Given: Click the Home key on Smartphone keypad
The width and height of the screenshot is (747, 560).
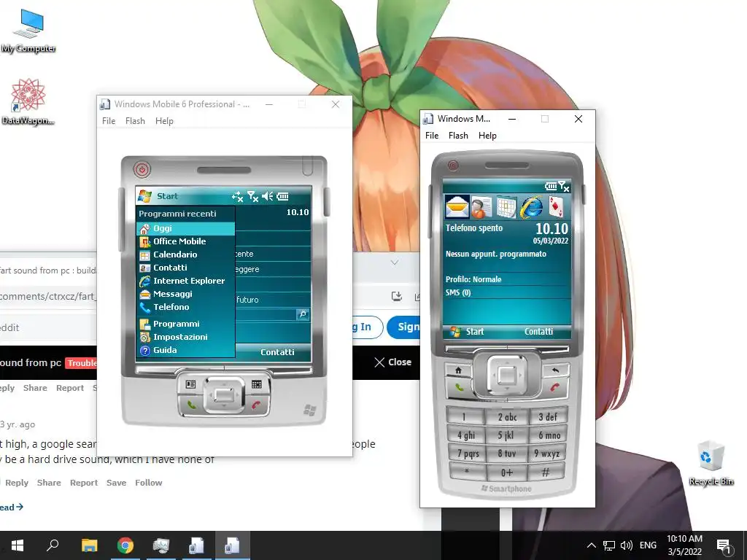Looking at the screenshot, I should [458, 370].
